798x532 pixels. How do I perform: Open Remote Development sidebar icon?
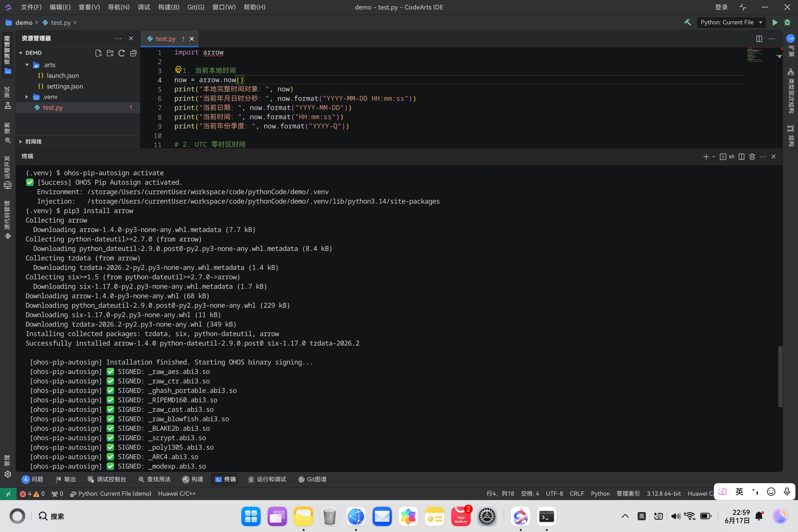click(x=7, y=172)
